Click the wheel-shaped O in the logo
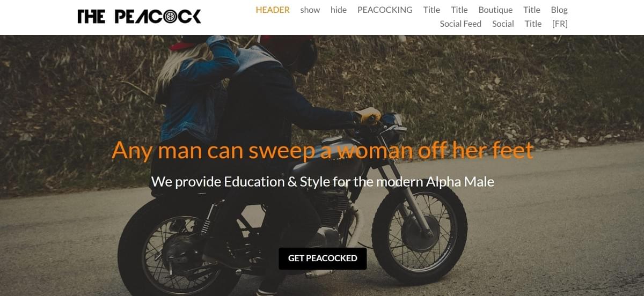This screenshot has width=644, height=296. click(170, 17)
